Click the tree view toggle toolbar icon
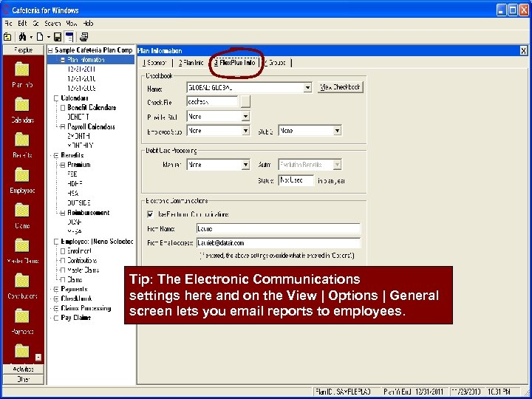 pyautogui.click(x=69, y=37)
